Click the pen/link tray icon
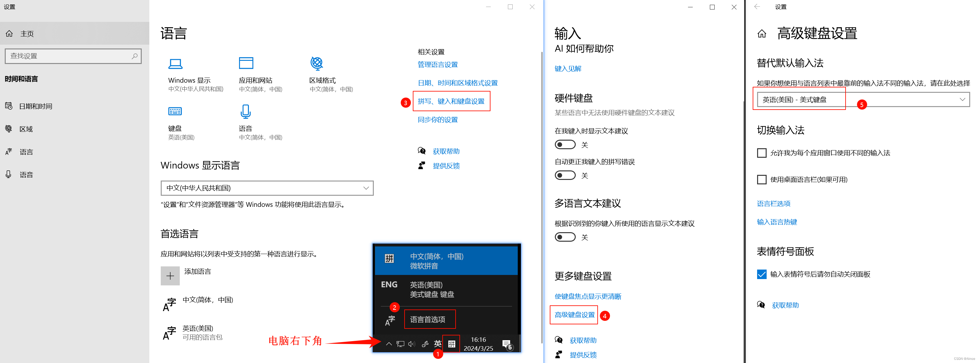This screenshot has height=363, width=980. click(425, 344)
